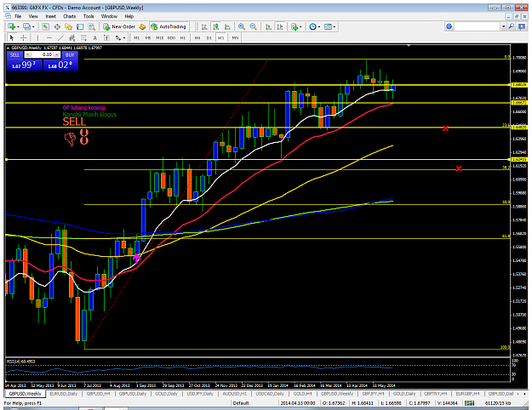The image size is (532, 410).
Task: Zoom in on the chart
Action: [242, 26]
